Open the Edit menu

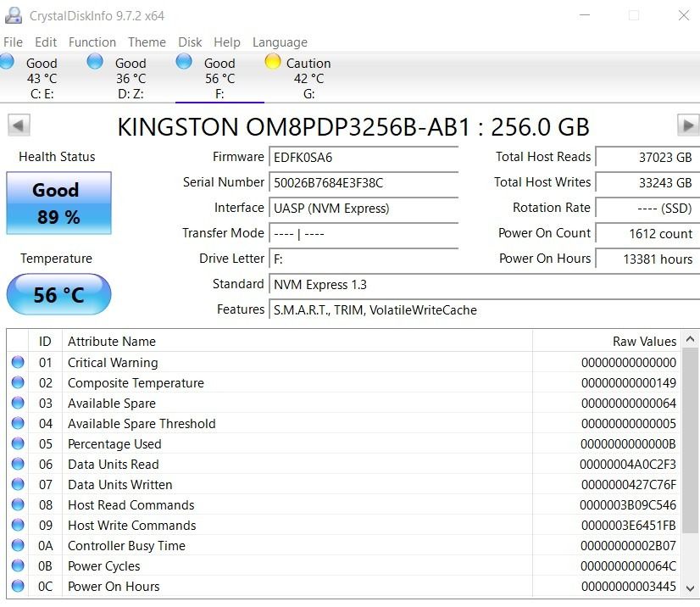(46, 42)
